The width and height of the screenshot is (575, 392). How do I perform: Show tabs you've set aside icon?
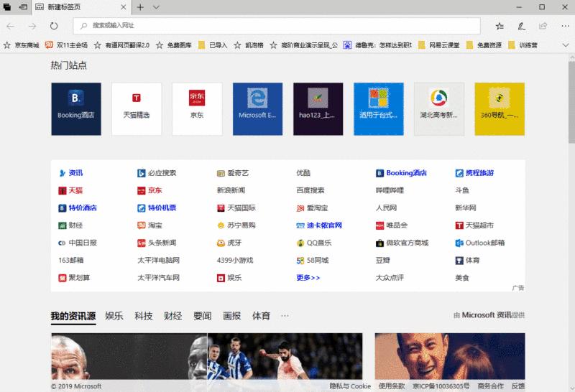pos(7,7)
